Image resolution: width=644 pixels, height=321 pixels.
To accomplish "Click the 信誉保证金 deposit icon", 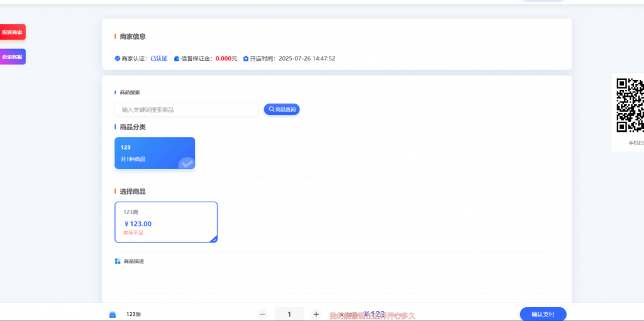I will point(177,58).
